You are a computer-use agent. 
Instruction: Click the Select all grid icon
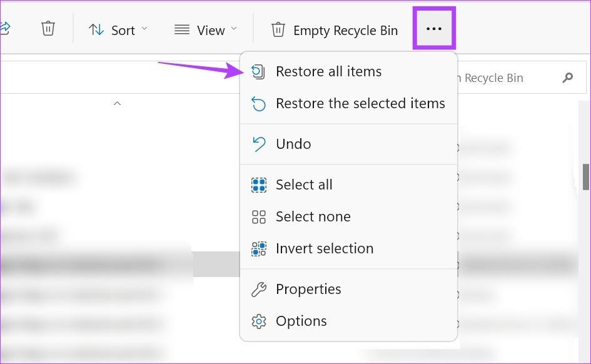(258, 184)
